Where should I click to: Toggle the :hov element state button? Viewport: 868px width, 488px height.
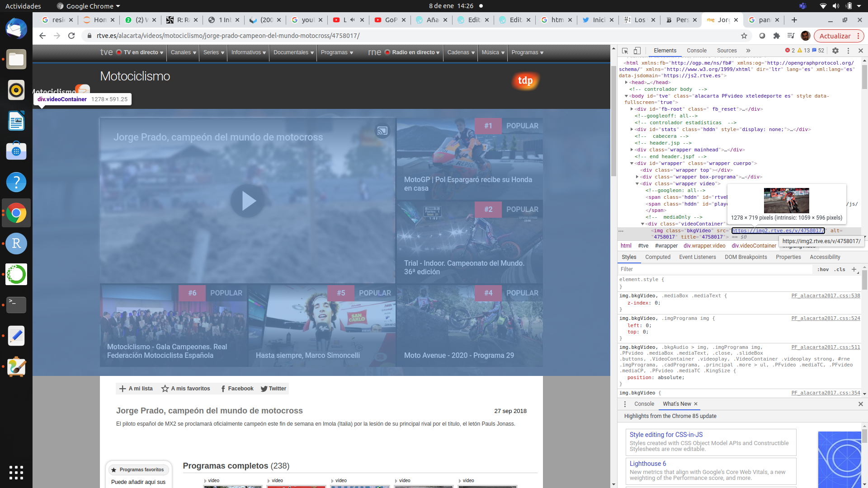823,269
